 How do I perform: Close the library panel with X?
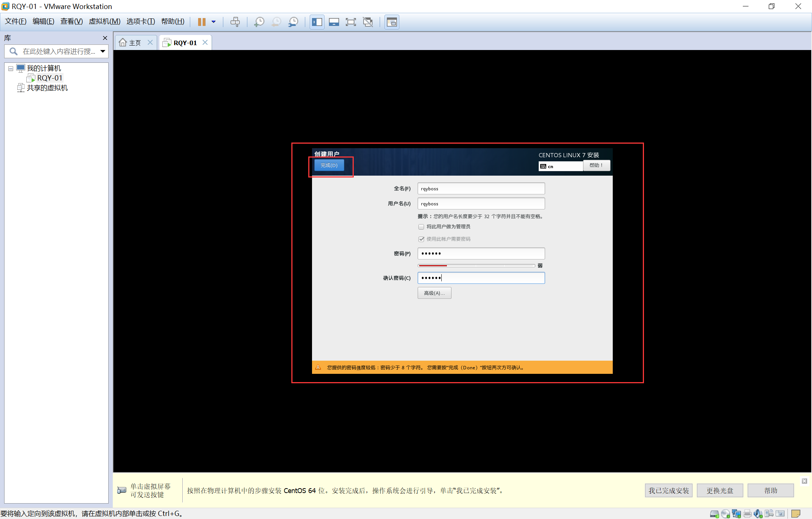tap(105, 38)
